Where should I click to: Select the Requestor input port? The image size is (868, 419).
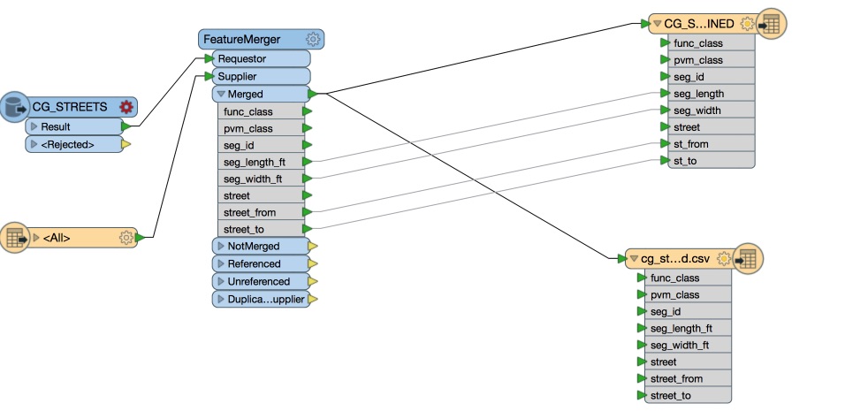pyautogui.click(x=261, y=58)
